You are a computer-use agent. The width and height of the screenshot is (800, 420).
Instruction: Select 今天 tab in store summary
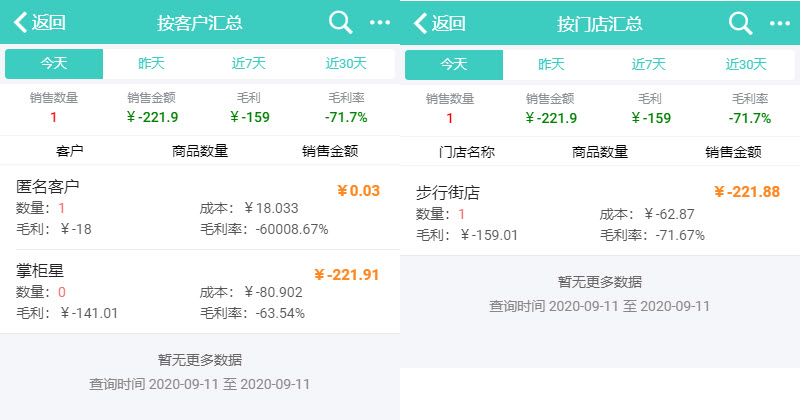454,64
